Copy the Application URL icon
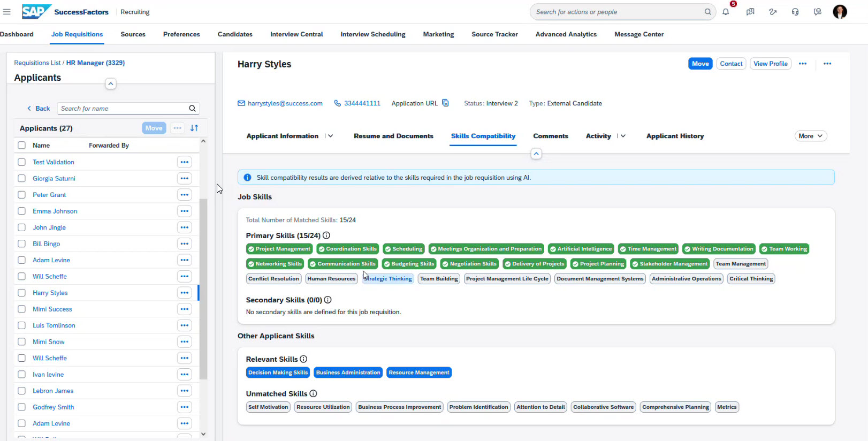Image resolution: width=868 pixels, height=441 pixels. [x=445, y=103]
